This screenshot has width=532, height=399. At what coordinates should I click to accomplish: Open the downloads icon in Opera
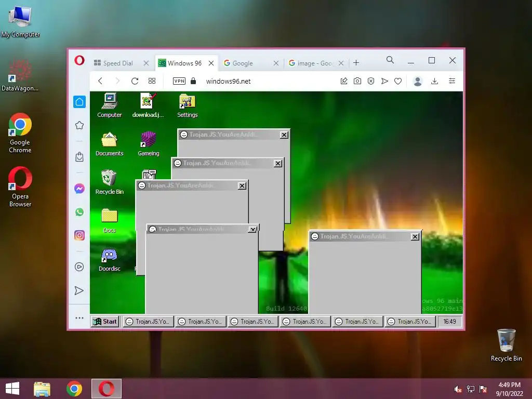pos(435,81)
